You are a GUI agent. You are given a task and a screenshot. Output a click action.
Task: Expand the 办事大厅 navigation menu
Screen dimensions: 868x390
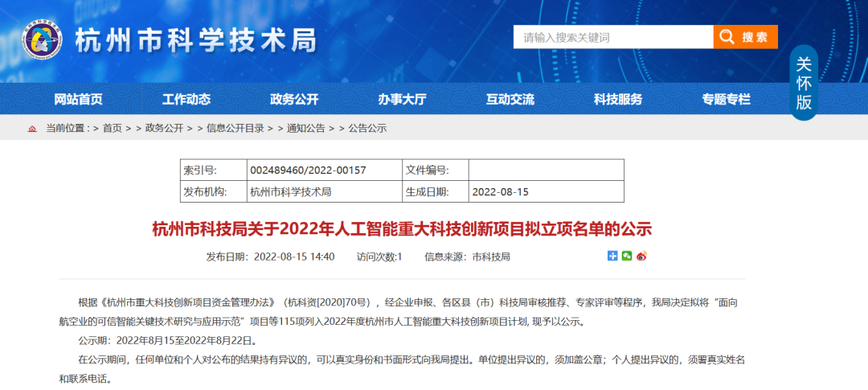402,99
